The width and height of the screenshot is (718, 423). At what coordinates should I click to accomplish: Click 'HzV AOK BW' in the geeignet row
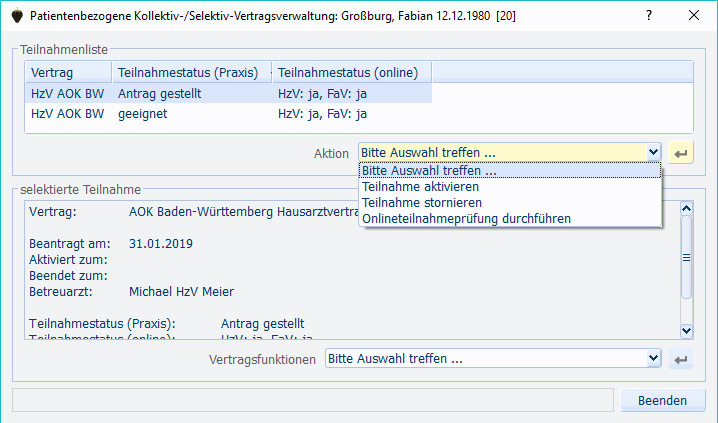68,114
